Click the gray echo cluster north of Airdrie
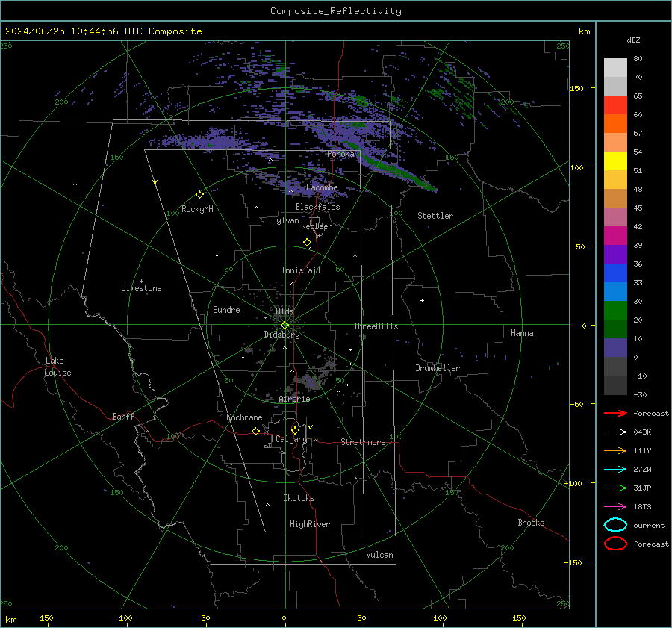The image size is (672, 628). click(311, 380)
